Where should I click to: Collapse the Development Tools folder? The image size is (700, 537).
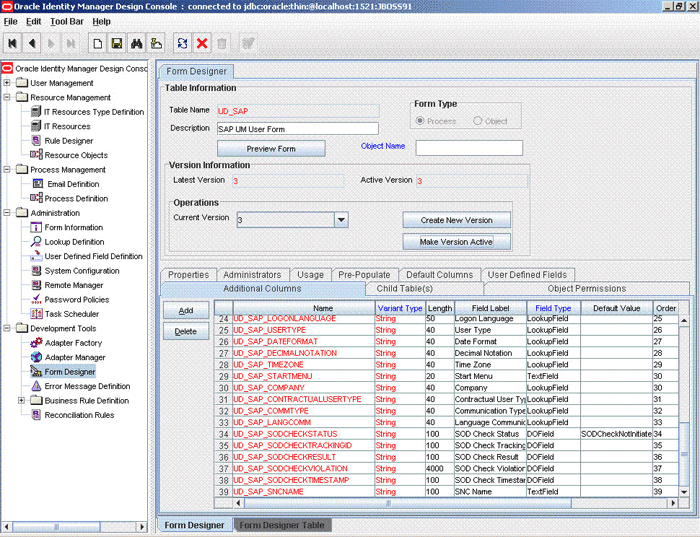(8, 329)
